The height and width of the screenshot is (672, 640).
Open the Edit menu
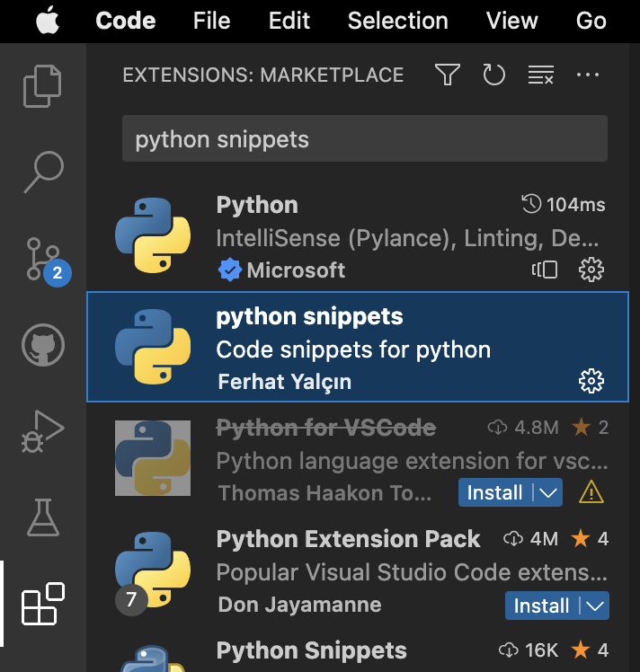(x=289, y=21)
